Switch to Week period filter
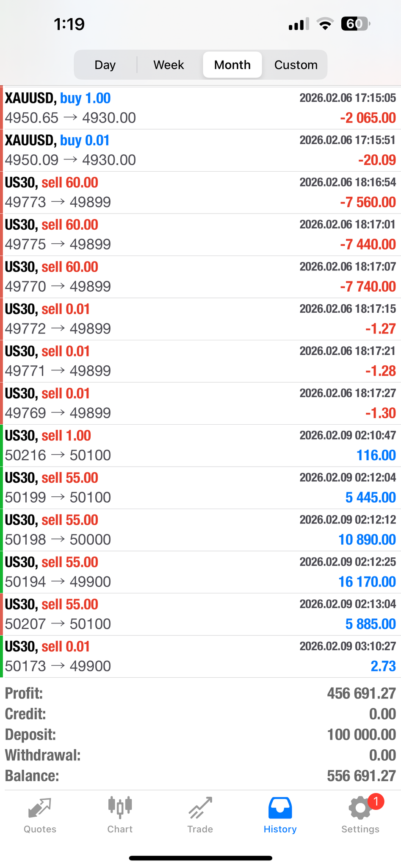The image size is (401, 868). [169, 65]
